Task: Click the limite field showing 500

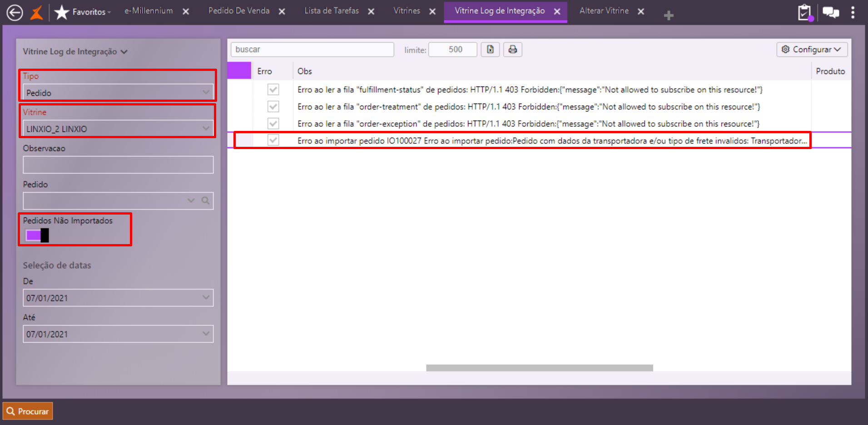Action: click(453, 50)
